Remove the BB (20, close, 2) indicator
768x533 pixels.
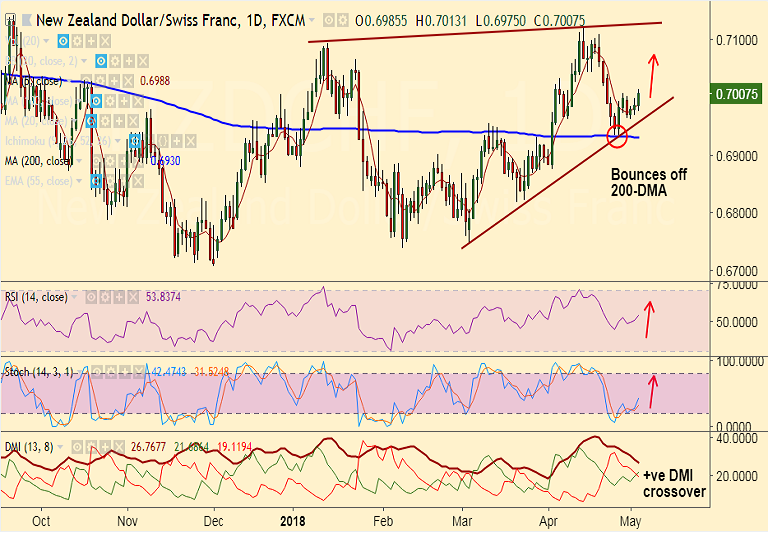tap(143, 61)
